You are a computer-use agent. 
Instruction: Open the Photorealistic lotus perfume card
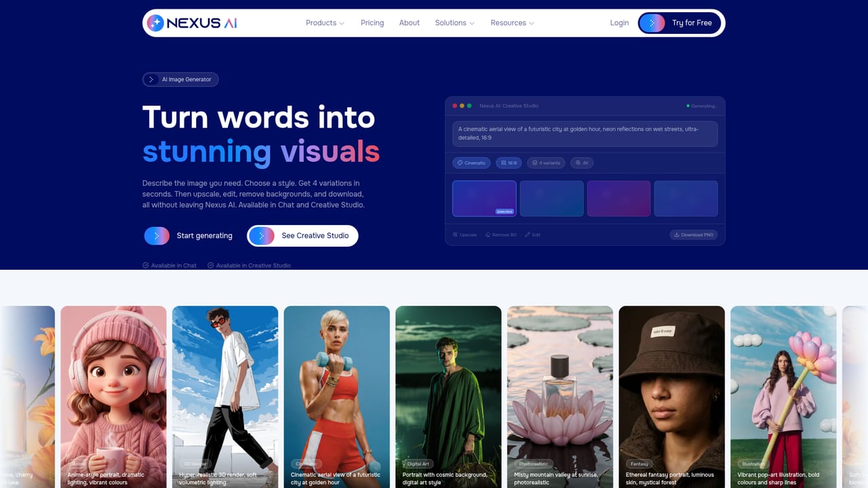(x=560, y=397)
